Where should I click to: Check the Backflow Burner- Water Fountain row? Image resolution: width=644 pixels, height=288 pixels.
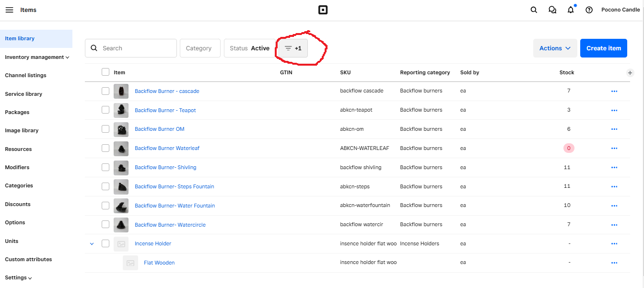tap(105, 205)
